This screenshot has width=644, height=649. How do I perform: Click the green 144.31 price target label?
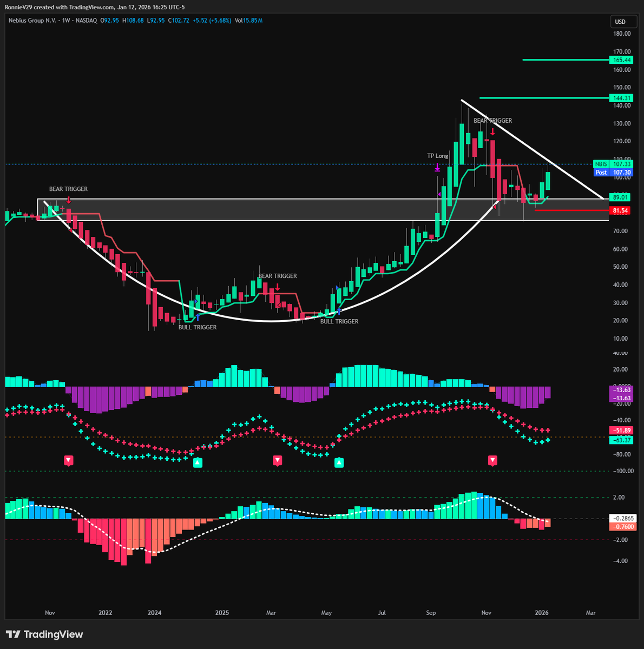(620, 98)
